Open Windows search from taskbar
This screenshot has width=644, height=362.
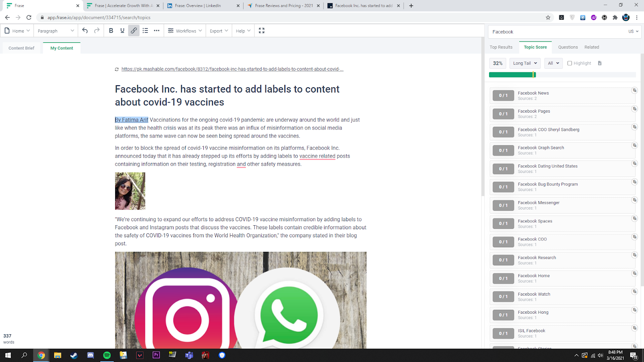[x=25, y=355]
